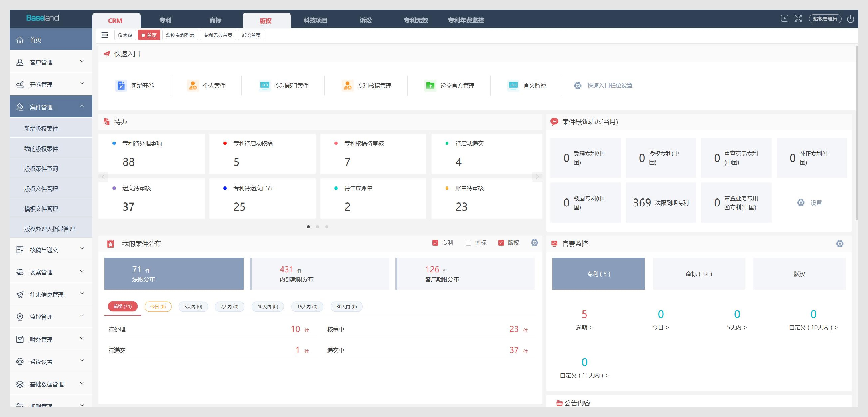This screenshot has height=417, width=868.
Task: Select the 30天内 (0) filter pill
Action: coord(346,306)
